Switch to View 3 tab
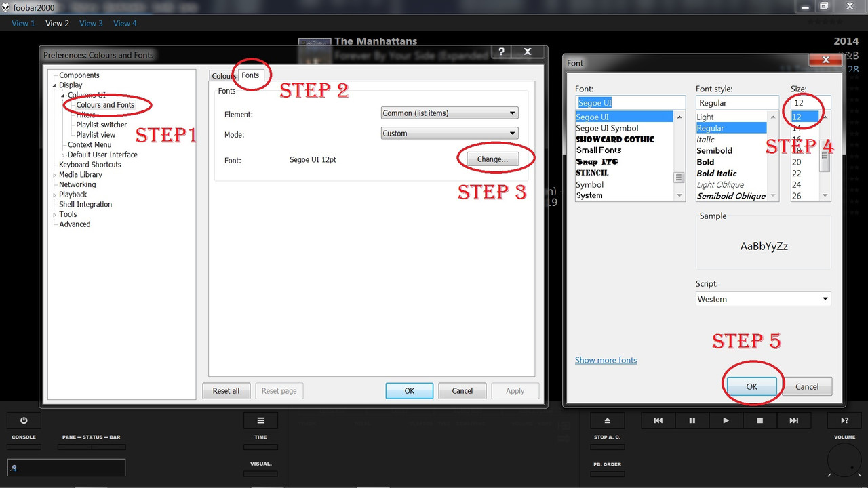This screenshot has height=488, width=868. (91, 23)
